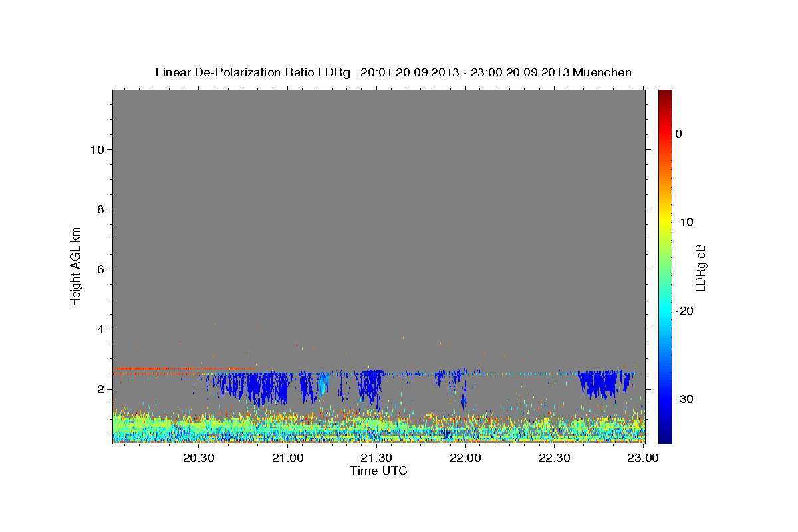The image size is (798, 532).
Task: Click the 23:00 time tick label
Action: [x=642, y=458]
